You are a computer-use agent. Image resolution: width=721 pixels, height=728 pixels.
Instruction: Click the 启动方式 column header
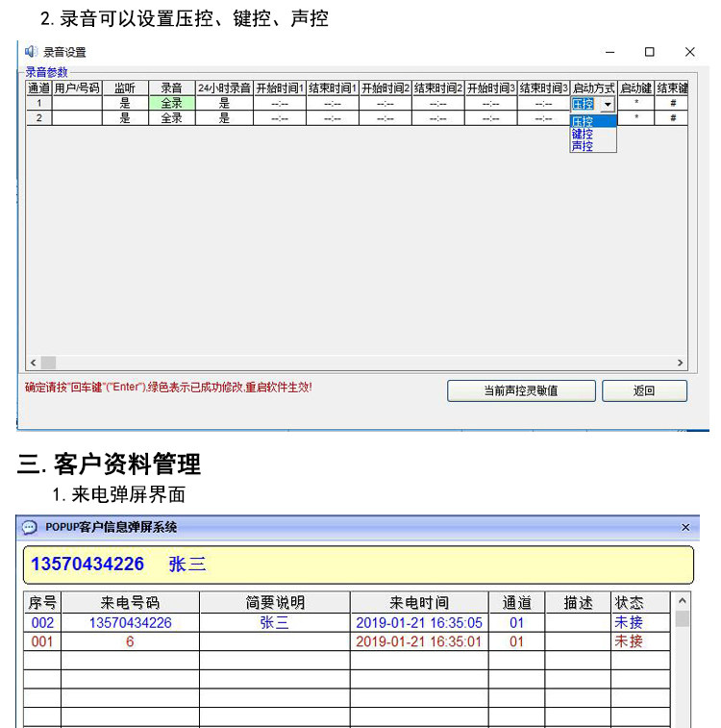point(593,88)
